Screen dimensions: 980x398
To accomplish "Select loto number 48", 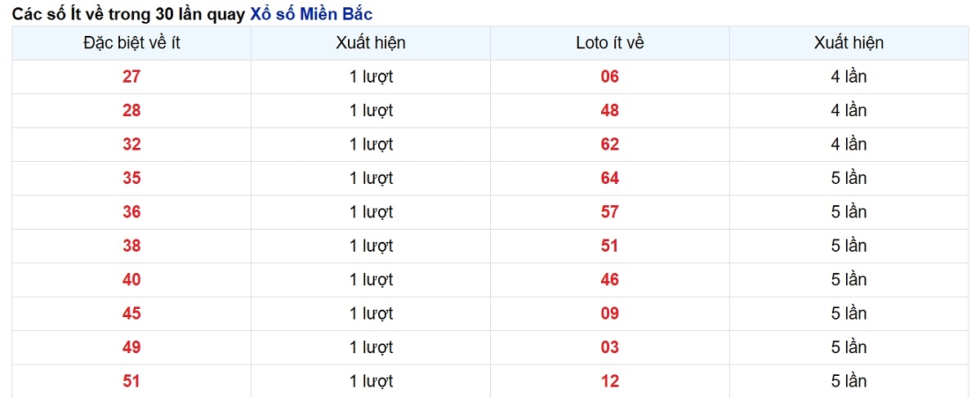I will (610, 110).
